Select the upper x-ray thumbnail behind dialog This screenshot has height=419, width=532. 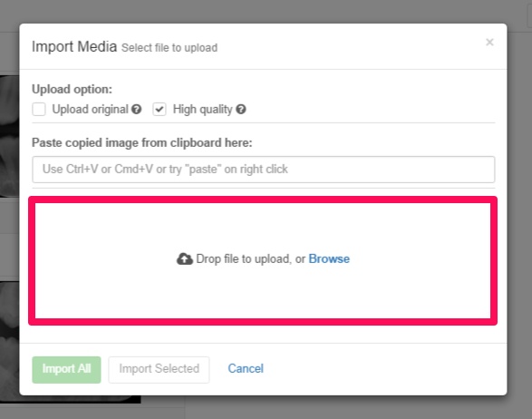9,136
